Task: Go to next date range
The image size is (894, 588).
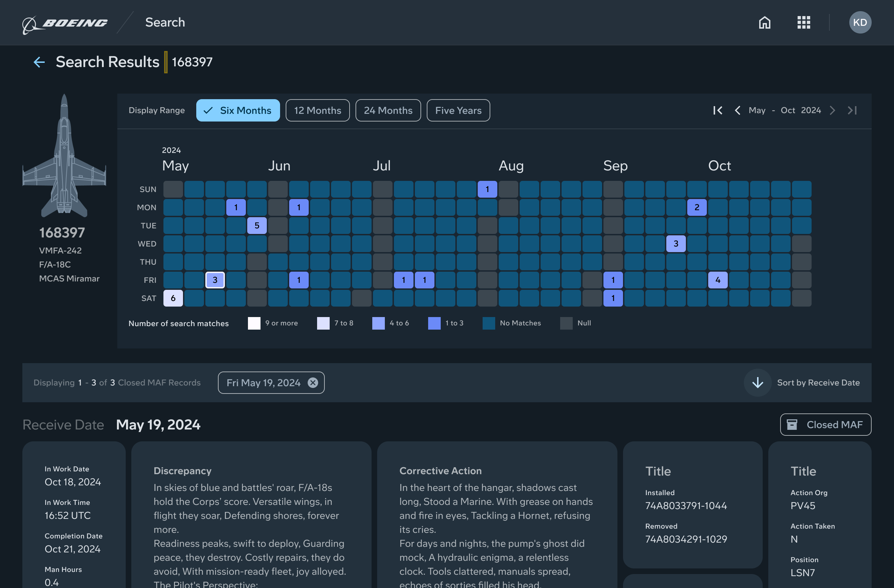Action: pos(833,110)
